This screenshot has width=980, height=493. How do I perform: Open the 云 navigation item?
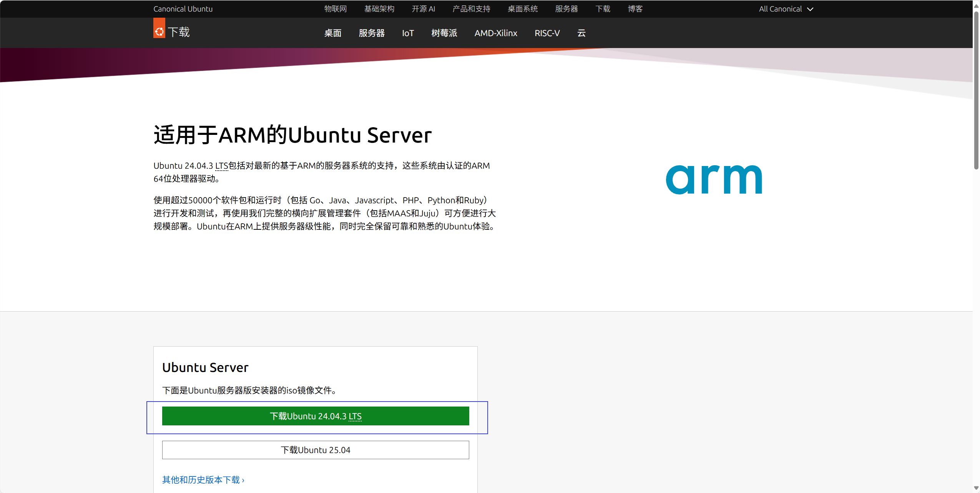[x=581, y=33]
